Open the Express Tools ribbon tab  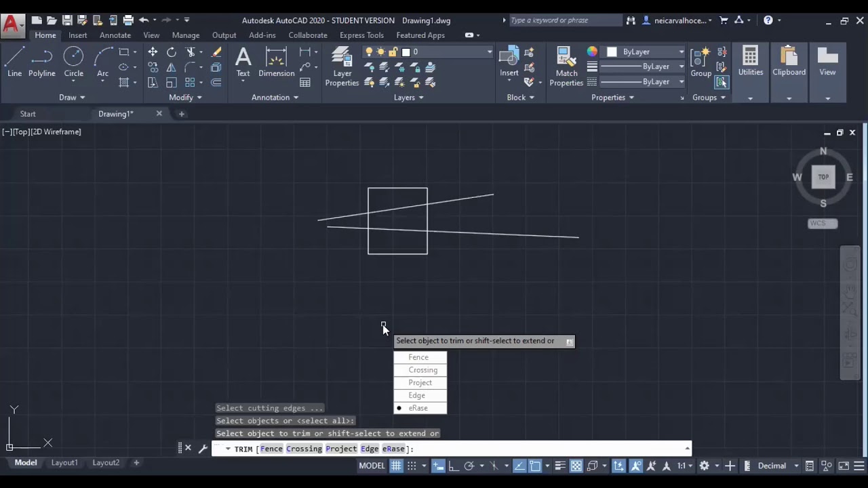(361, 35)
